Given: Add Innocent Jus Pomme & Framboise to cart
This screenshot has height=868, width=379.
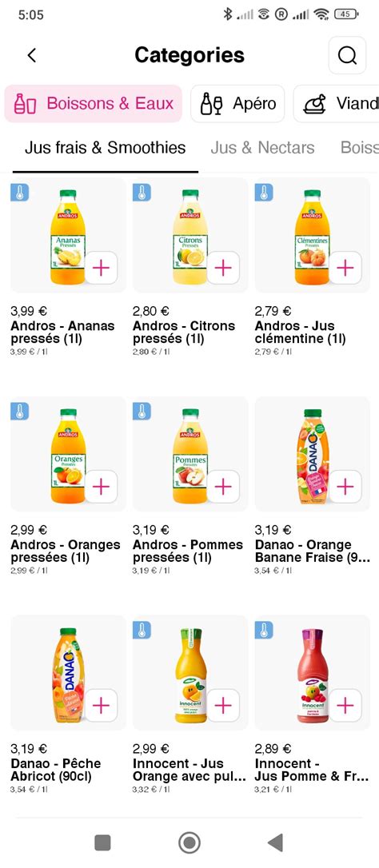Looking at the screenshot, I should click(x=345, y=705).
